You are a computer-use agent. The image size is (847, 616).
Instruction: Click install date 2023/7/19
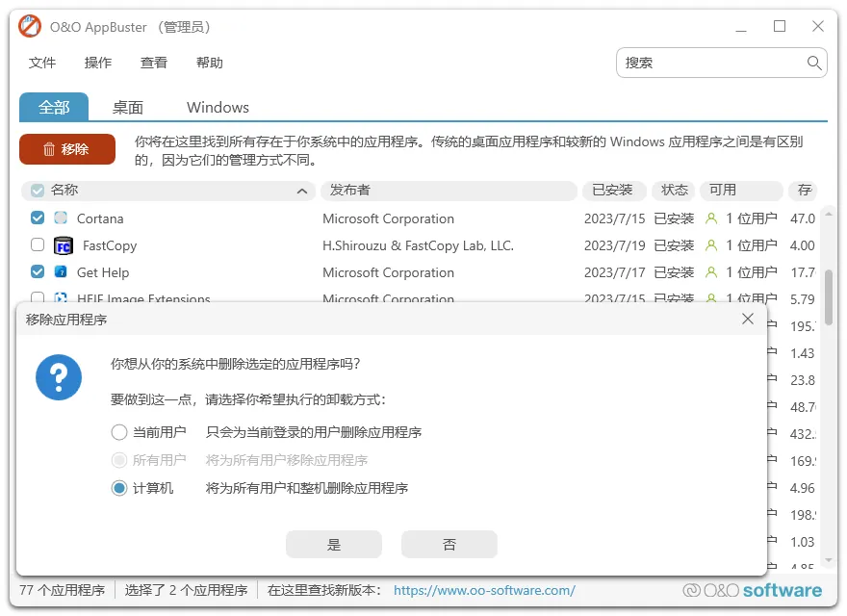pyautogui.click(x=615, y=245)
